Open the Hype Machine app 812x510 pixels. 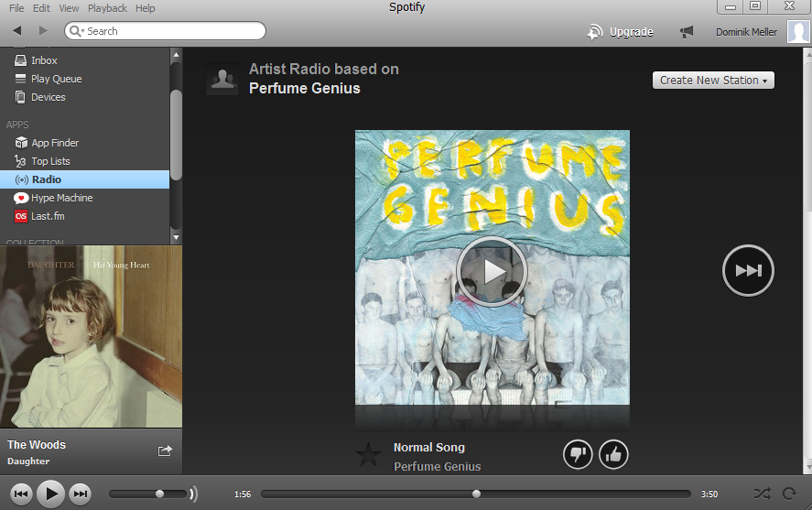pyautogui.click(x=61, y=198)
